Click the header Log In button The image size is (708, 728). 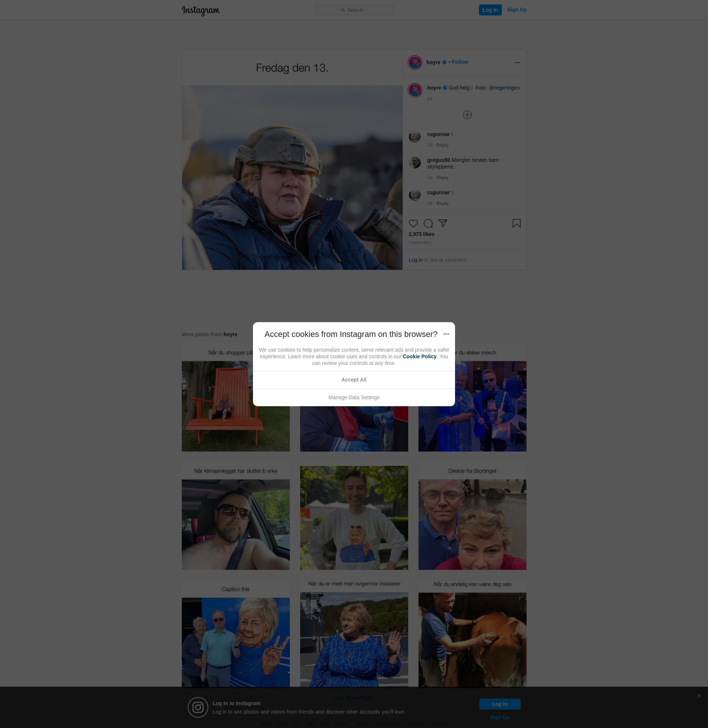[490, 10]
